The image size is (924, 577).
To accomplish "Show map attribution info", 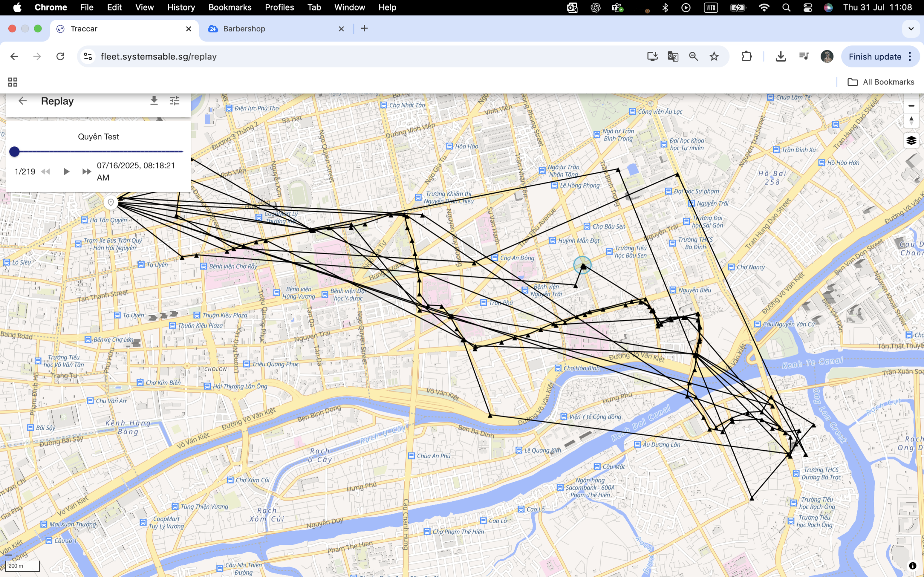I will (x=912, y=565).
